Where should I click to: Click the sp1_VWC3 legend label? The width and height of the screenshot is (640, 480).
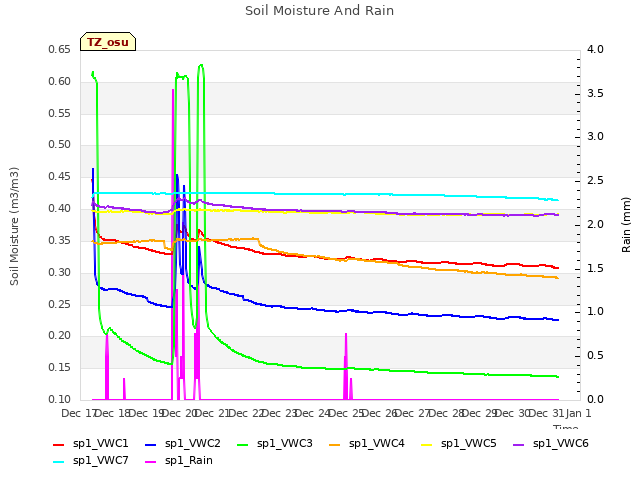[284, 443]
